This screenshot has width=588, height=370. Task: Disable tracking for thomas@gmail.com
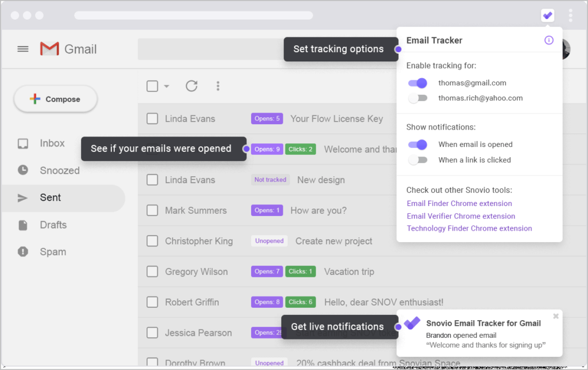click(x=418, y=83)
